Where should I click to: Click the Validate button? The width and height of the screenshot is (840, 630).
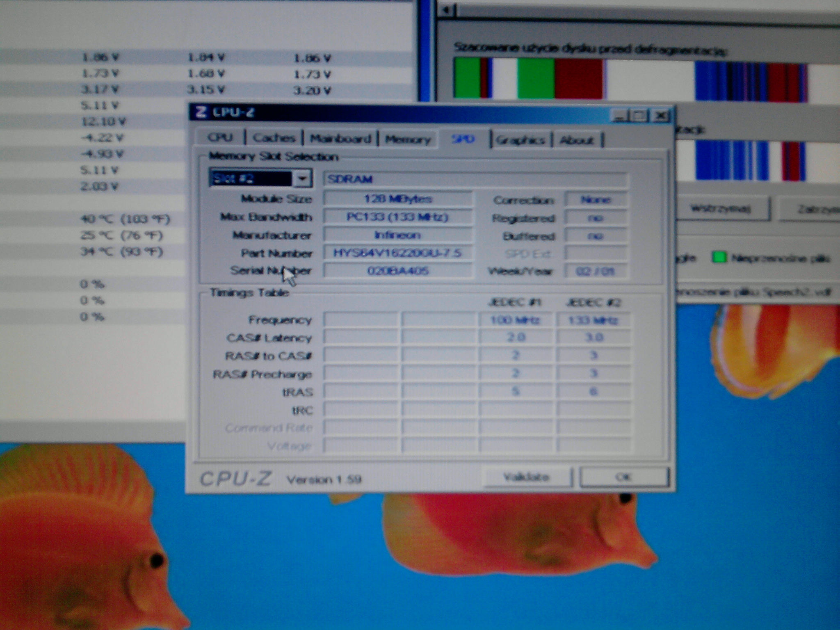[526, 477]
